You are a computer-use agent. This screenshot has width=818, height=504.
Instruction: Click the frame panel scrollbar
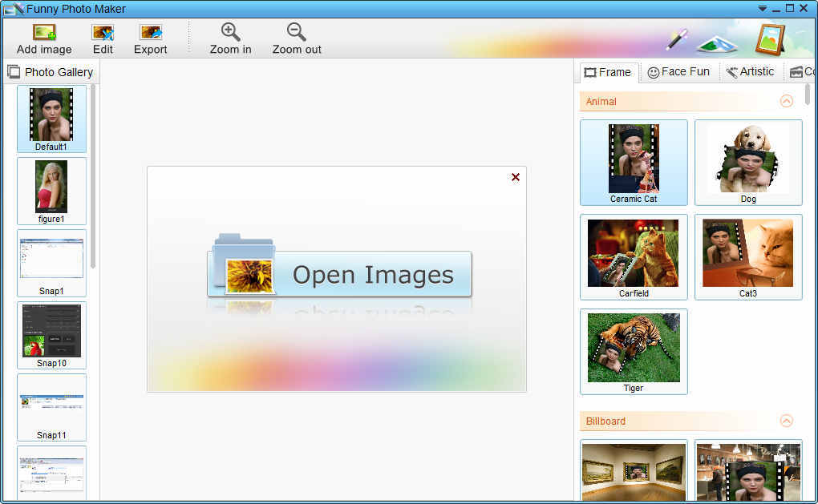808,94
